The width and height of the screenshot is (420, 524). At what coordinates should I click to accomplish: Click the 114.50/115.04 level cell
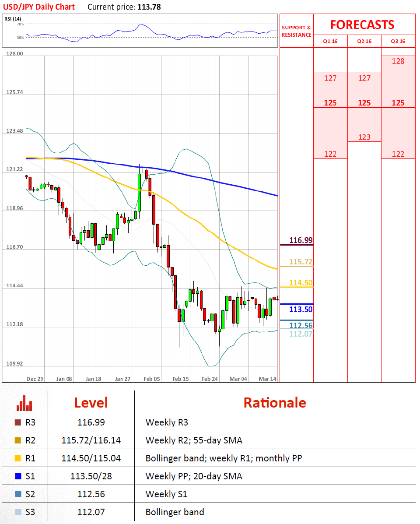(x=91, y=458)
